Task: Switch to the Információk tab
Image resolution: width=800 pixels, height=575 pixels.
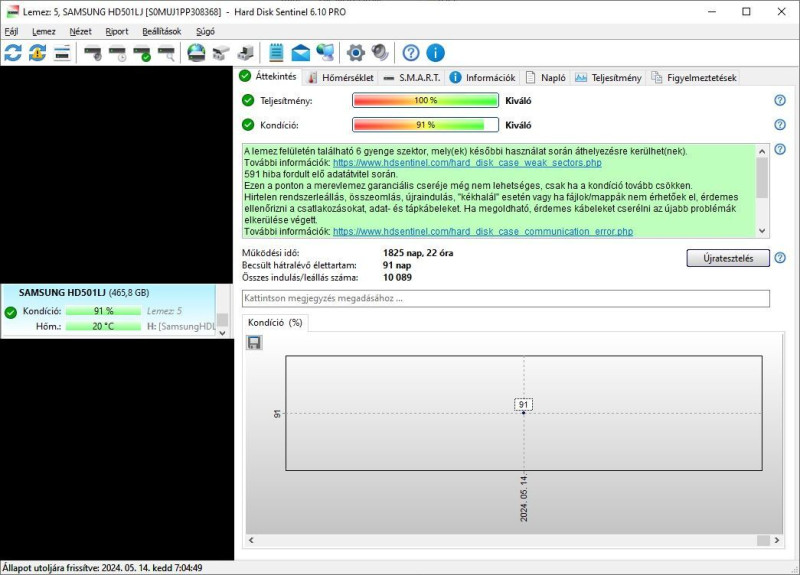Action: 483,78
